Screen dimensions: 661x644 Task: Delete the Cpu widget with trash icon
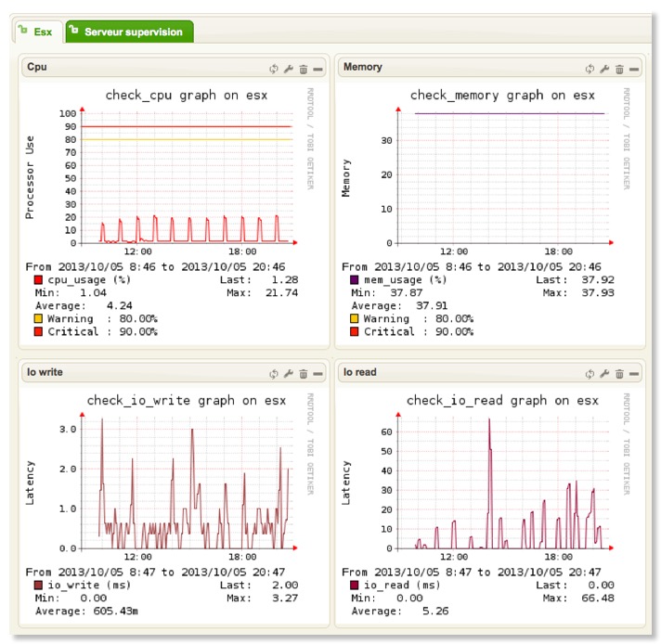pyautogui.click(x=303, y=69)
